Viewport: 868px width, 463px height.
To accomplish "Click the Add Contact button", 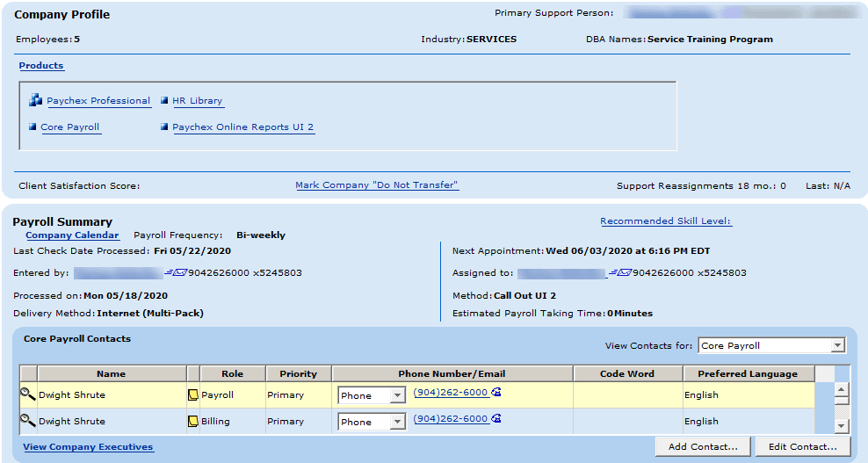I will [x=703, y=446].
